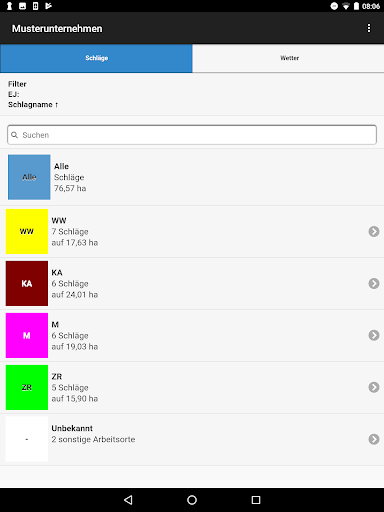
Task: Expand the Unbekannt row chevron
Action: [374, 439]
